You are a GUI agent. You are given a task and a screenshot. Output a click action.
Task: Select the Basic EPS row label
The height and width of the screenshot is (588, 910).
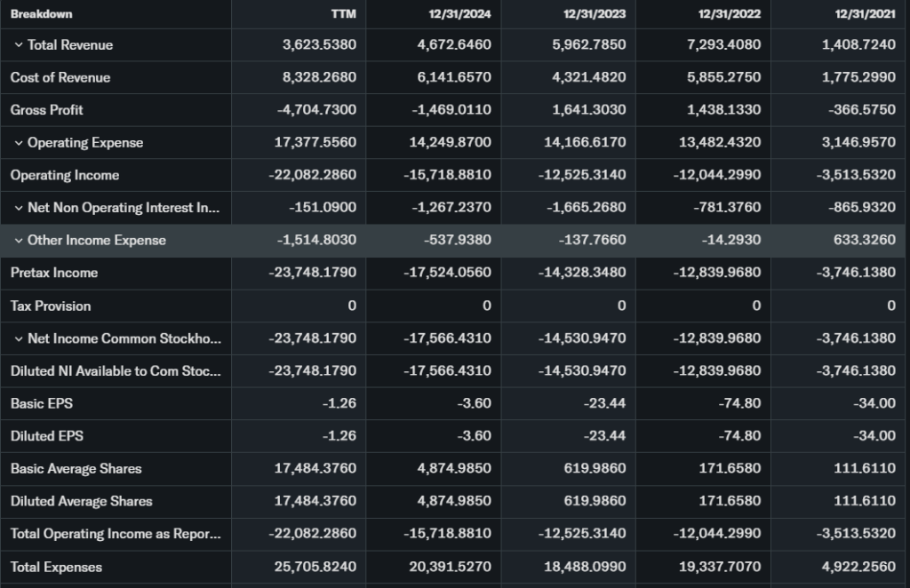pyautogui.click(x=42, y=403)
